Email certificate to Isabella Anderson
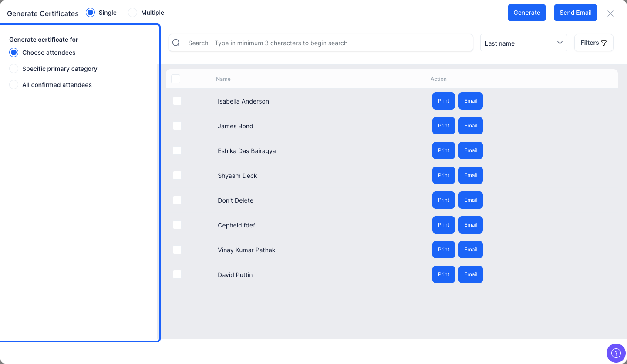Screen dimensions: 627x364 [x=471, y=101]
